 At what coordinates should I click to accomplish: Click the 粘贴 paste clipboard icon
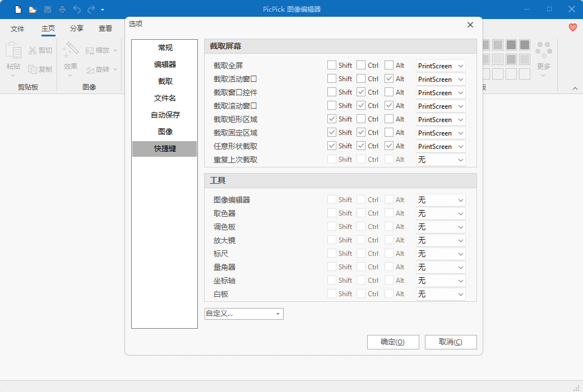pyautogui.click(x=13, y=50)
